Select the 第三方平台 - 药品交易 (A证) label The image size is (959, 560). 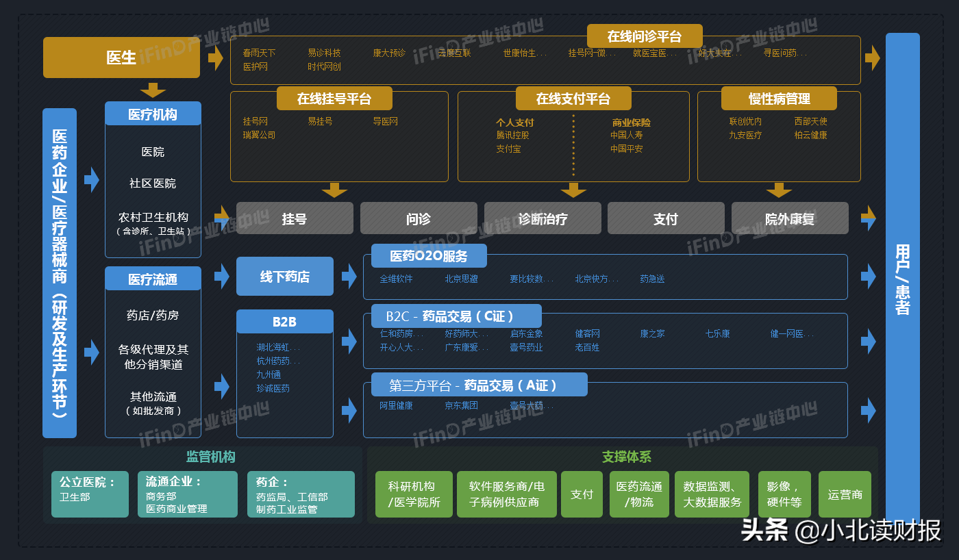[x=480, y=385]
